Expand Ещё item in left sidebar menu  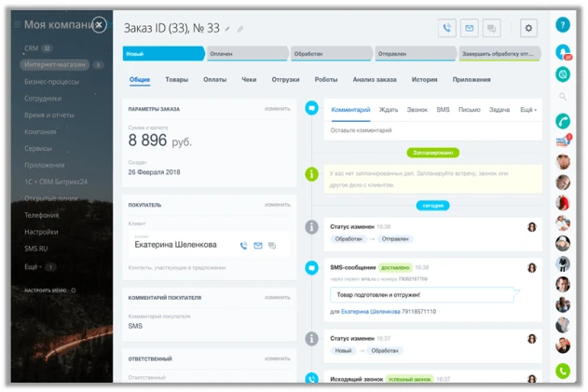34,266
